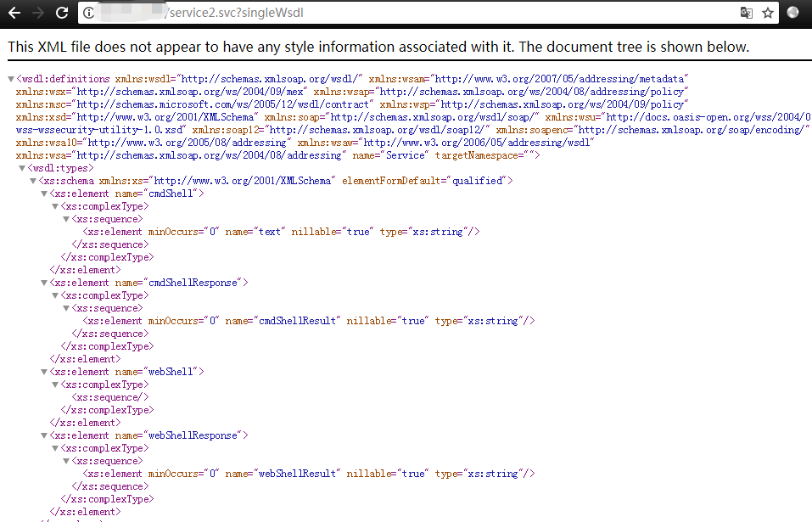Collapse the wsdl:types node
This screenshot has width=812, height=522.
[x=22, y=168]
